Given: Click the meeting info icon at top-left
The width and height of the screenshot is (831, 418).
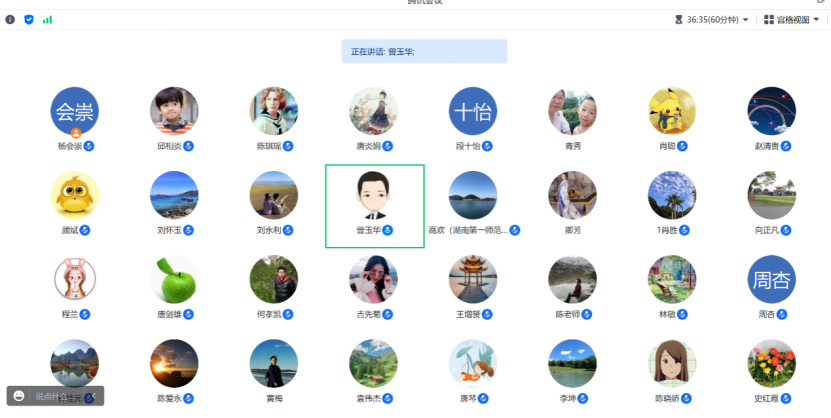Looking at the screenshot, I should 10,19.
